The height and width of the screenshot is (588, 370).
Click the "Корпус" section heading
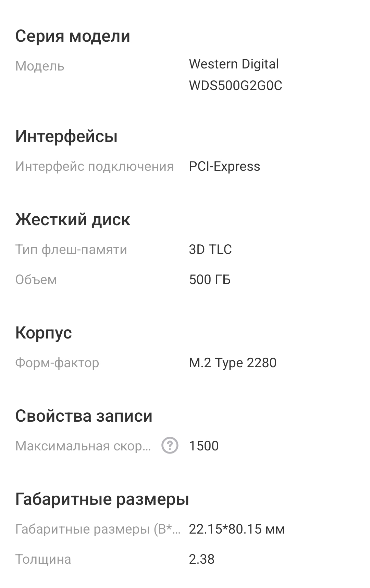click(x=44, y=333)
